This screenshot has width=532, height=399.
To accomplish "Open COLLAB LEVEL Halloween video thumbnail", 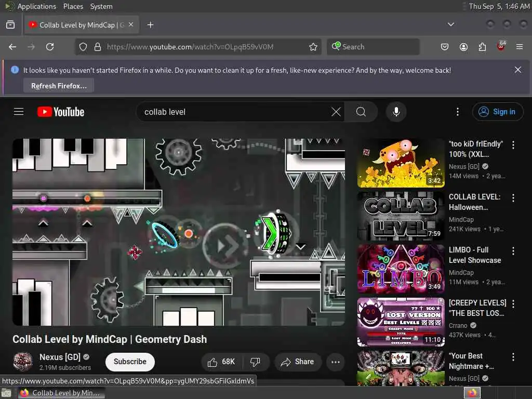I will click(401, 216).
